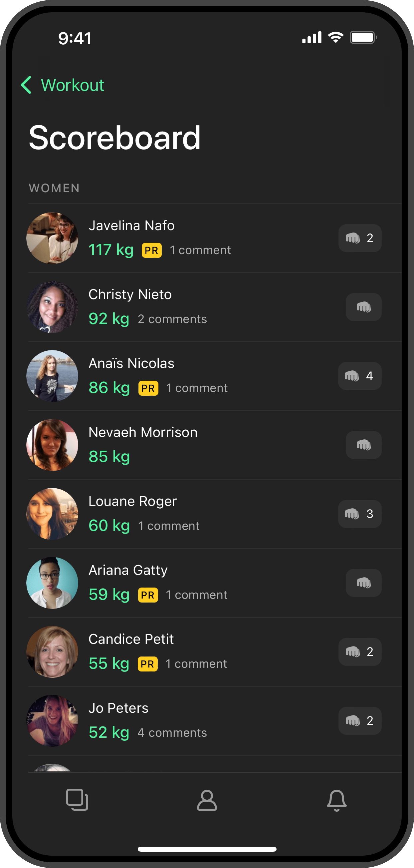Tap the fist bump icon for Ariana Gatty
The height and width of the screenshot is (868, 414).
click(x=363, y=583)
